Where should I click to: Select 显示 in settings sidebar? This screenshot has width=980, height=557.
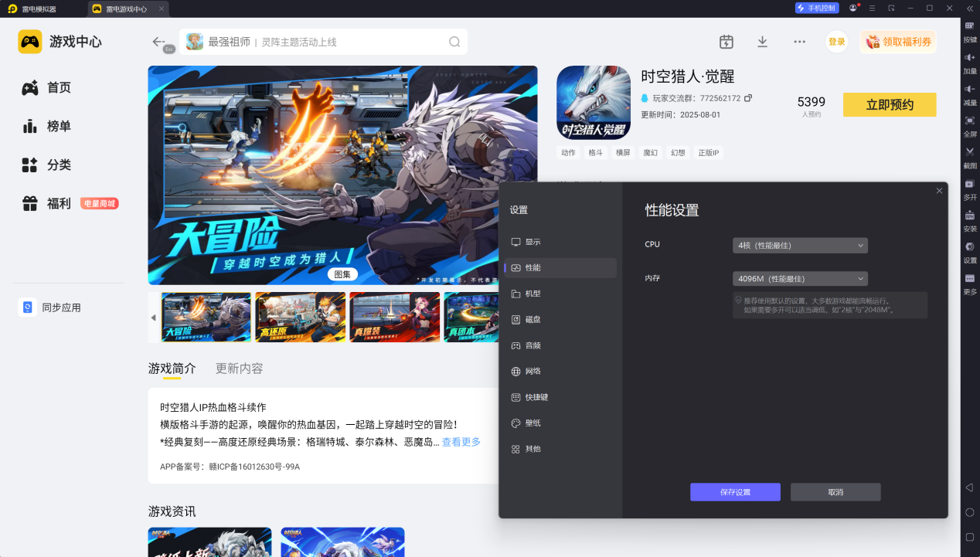[x=560, y=242]
